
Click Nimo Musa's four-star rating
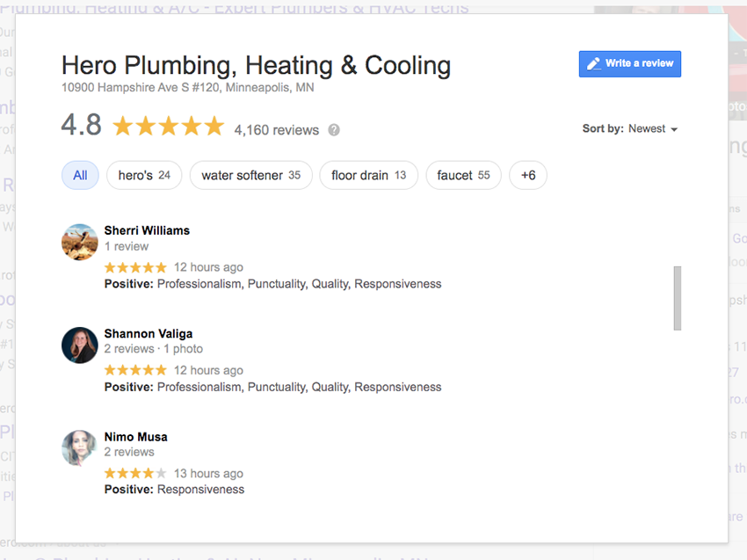click(135, 473)
